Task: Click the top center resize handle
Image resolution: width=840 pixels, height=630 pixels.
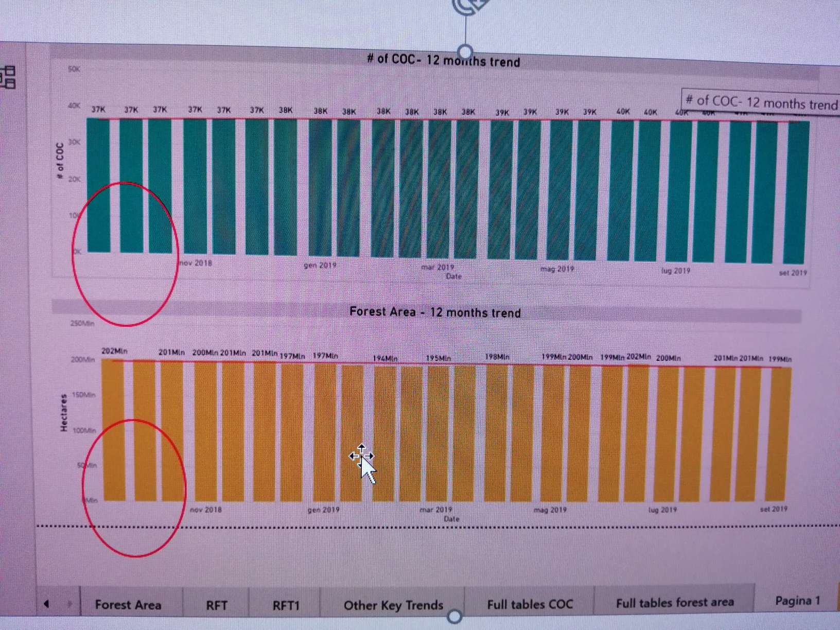Action: (x=465, y=51)
